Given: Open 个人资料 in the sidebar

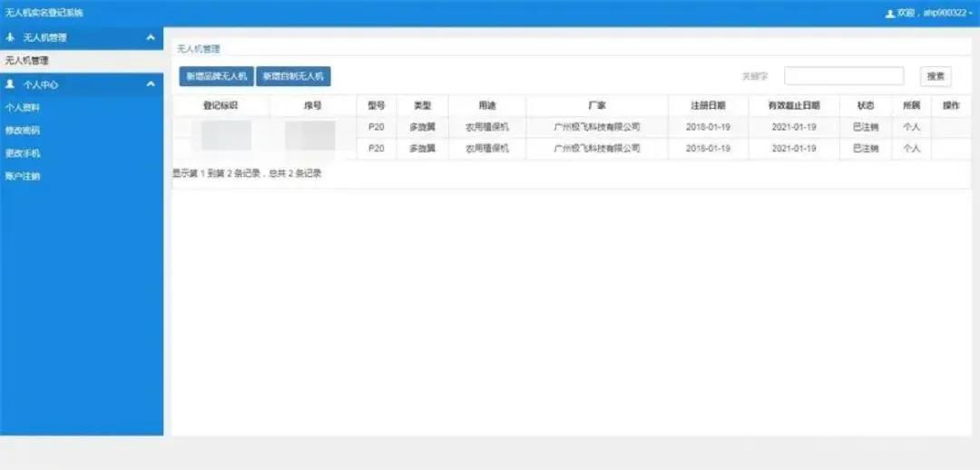Looking at the screenshot, I should (23, 107).
